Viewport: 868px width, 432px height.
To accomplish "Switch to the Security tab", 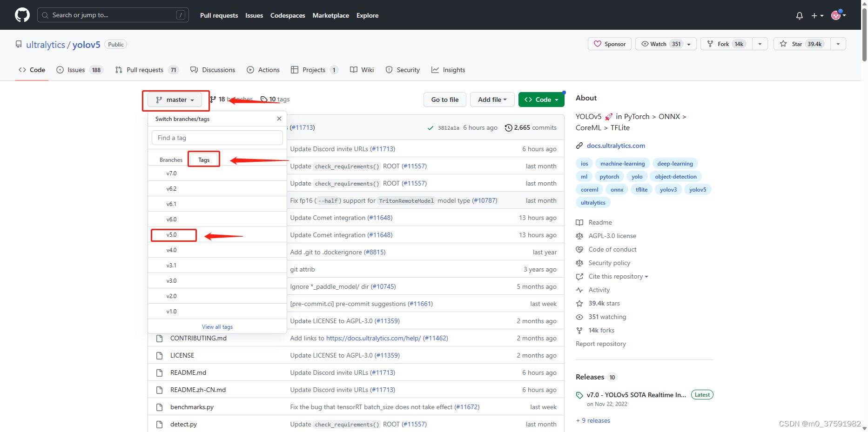I will 403,70.
